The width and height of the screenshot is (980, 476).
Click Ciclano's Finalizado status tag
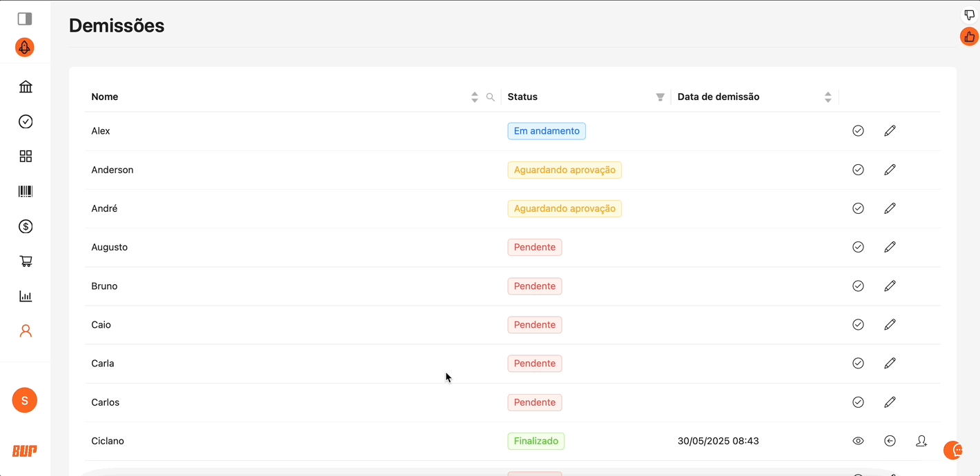pyautogui.click(x=536, y=441)
